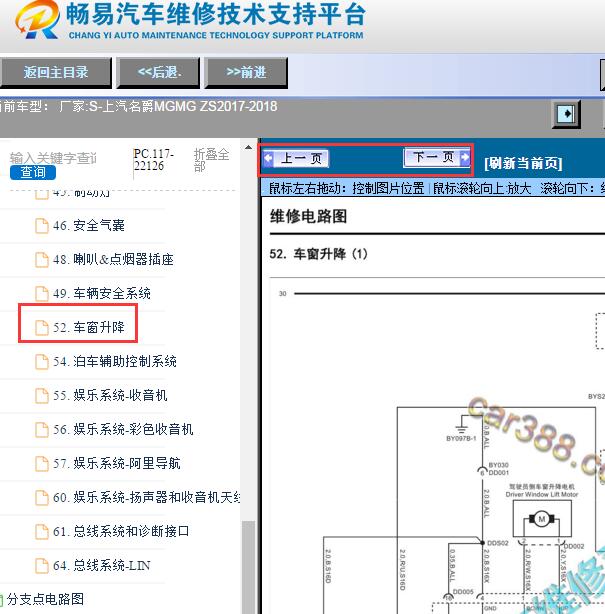Open tree item 54. 泊车辅助控制系统
The width and height of the screenshot is (605, 614).
115,361
